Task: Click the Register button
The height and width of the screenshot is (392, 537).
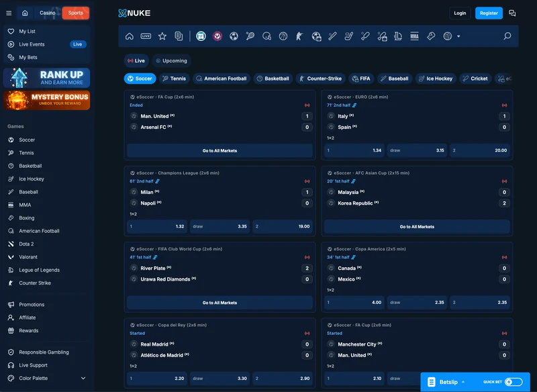Action: (x=489, y=13)
